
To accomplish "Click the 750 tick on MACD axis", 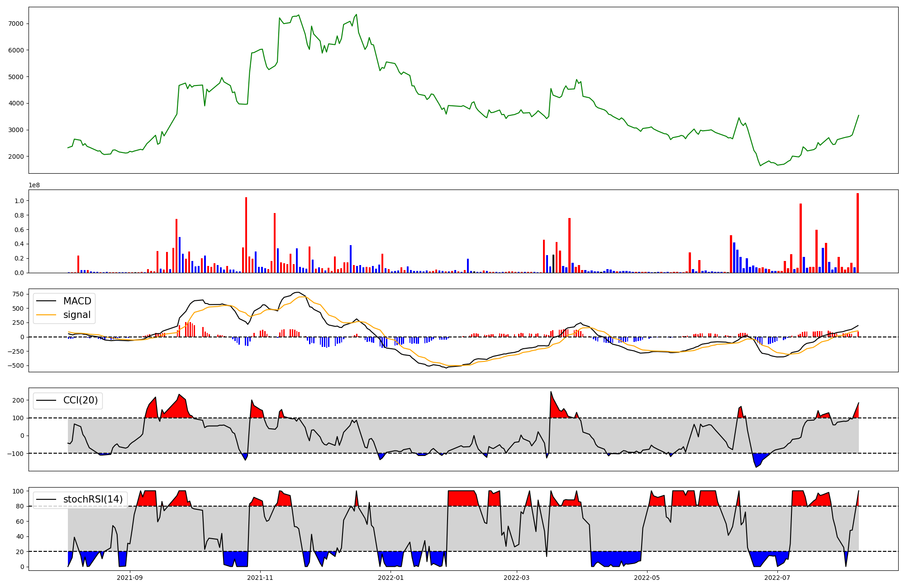I will [x=18, y=294].
